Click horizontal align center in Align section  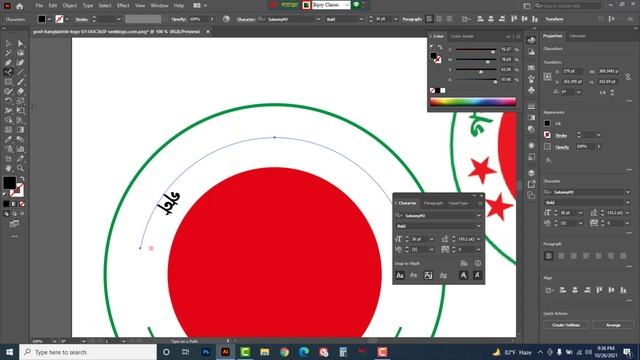point(575,290)
